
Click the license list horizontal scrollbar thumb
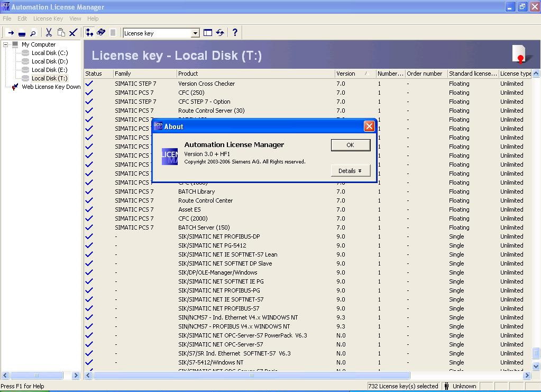tap(252, 375)
